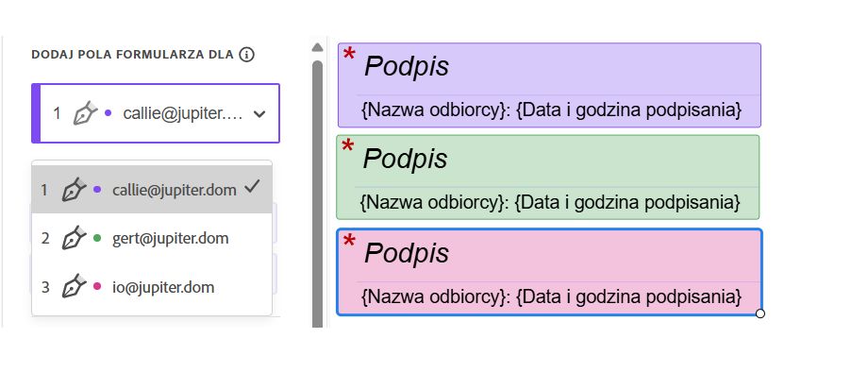Click the resize handle on the pink Podpis field
868x389 pixels.
(x=760, y=313)
